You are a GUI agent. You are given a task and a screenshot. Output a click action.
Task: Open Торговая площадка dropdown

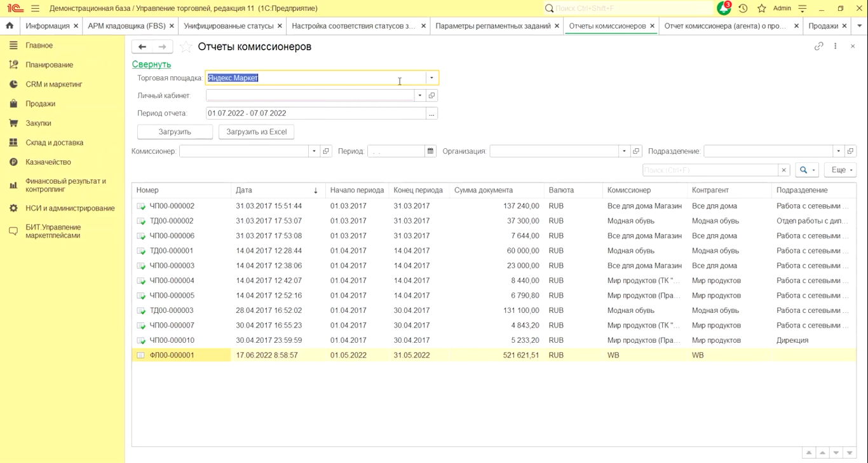(x=431, y=78)
